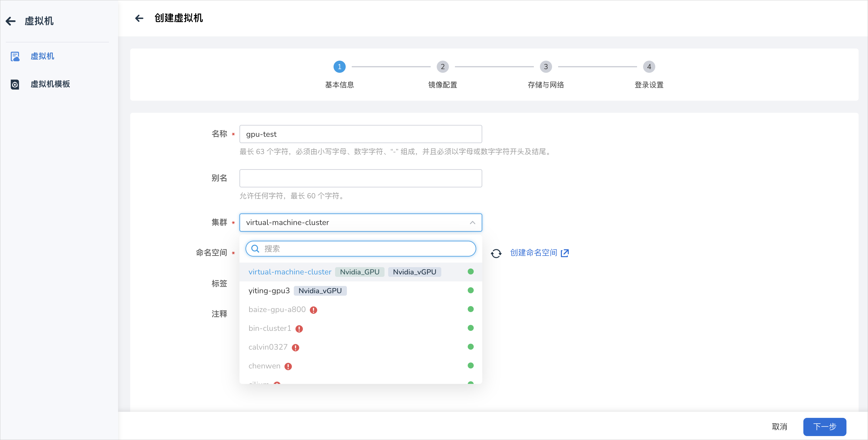Click green status dot of virtual-machine-cluster
Screen dimensions: 868x440
(471, 272)
